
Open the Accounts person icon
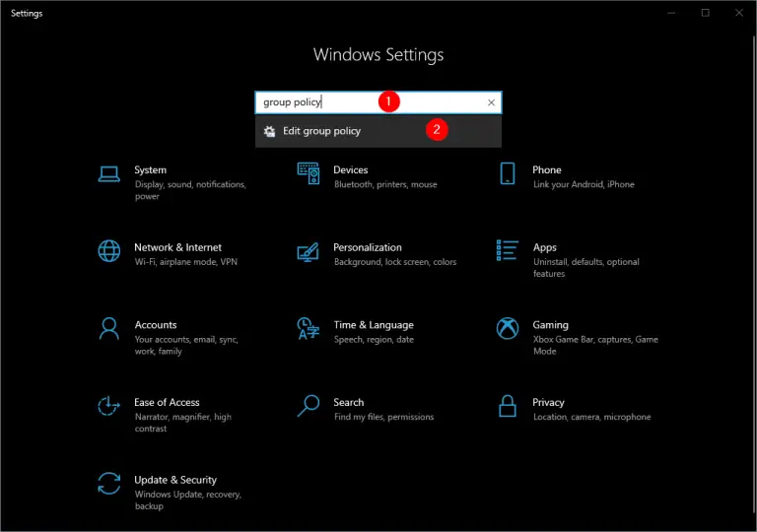click(109, 329)
